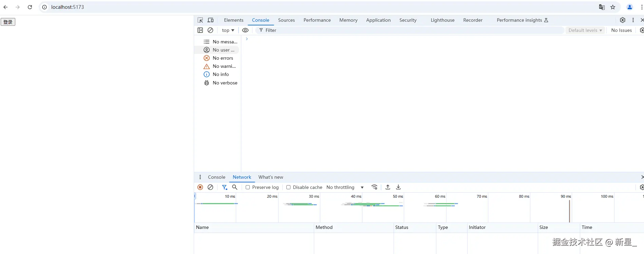Open network conditions wifi icon
644x254 pixels.
[x=374, y=187]
